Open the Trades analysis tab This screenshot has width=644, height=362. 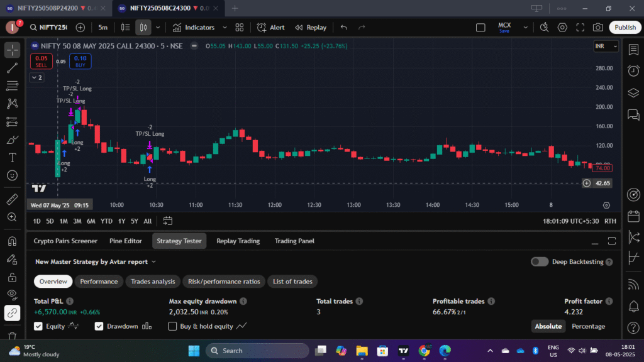[x=153, y=282]
